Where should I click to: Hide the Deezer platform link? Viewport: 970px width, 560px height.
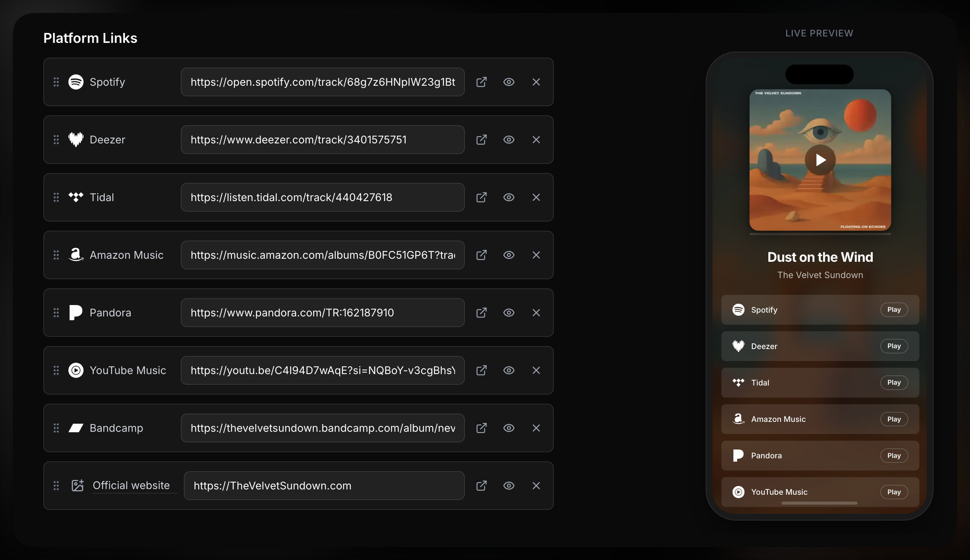509,140
